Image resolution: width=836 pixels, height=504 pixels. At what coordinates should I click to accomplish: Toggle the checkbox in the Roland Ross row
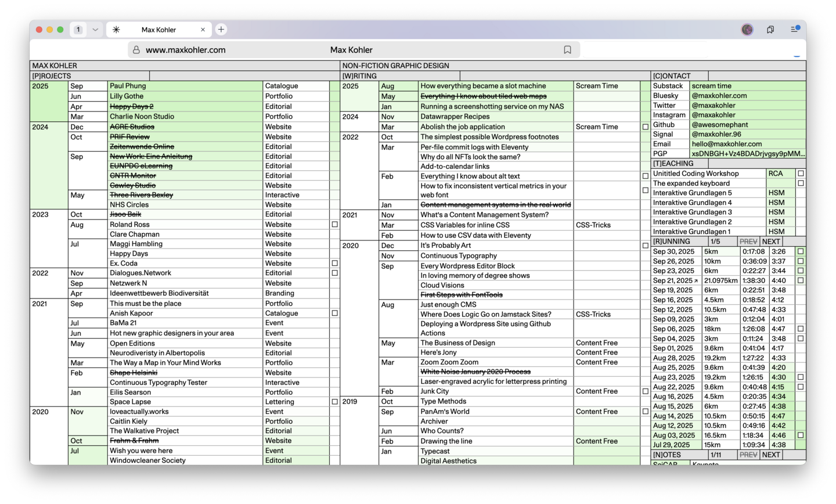click(x=334, y=224)
